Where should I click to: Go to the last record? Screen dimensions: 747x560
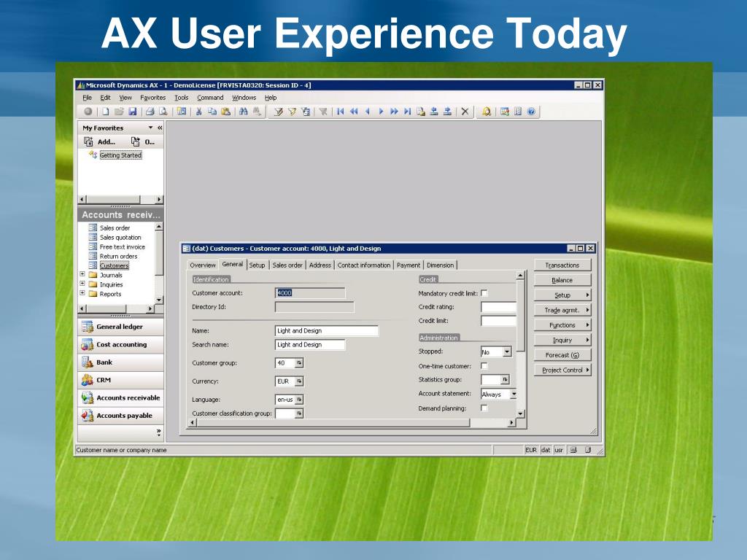(407, 112)
